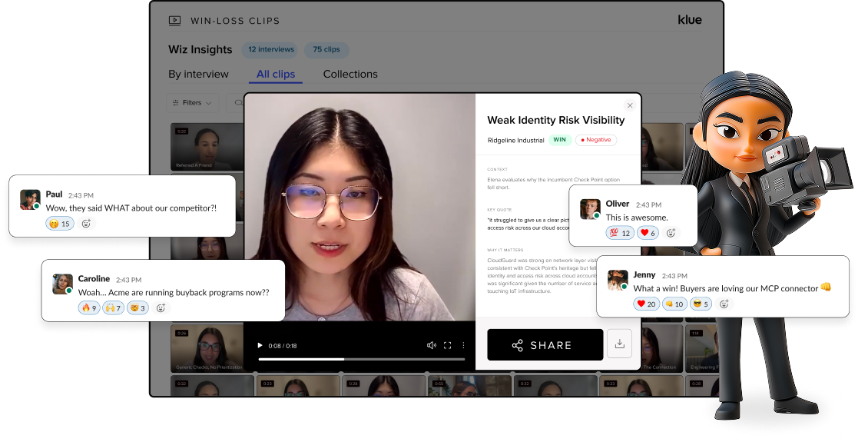This screenshot has height=442, width=868.
Task: Click Jenny's username in the message
Action: click(x=644, y=274)
